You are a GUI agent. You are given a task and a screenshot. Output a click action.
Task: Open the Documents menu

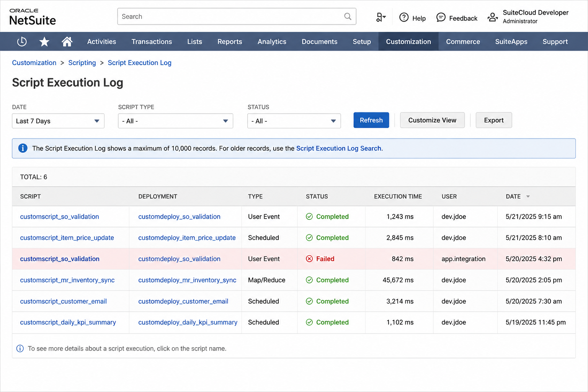tap(320, 41)
